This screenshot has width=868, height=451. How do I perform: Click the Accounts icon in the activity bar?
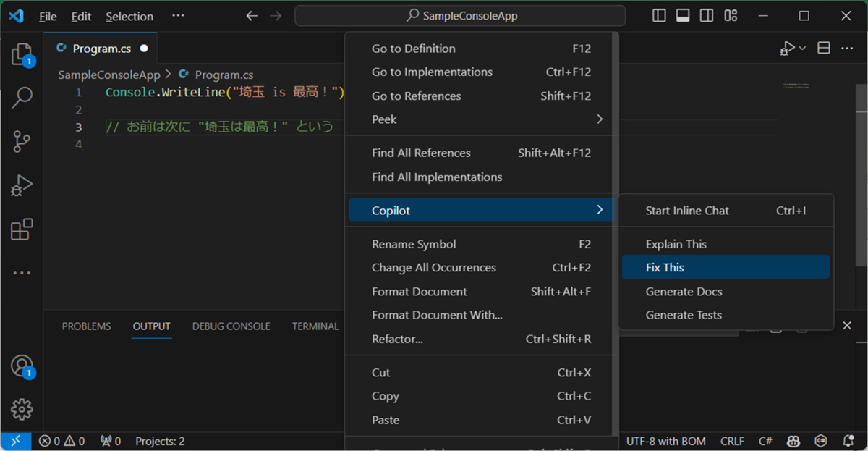click(22, 366)
